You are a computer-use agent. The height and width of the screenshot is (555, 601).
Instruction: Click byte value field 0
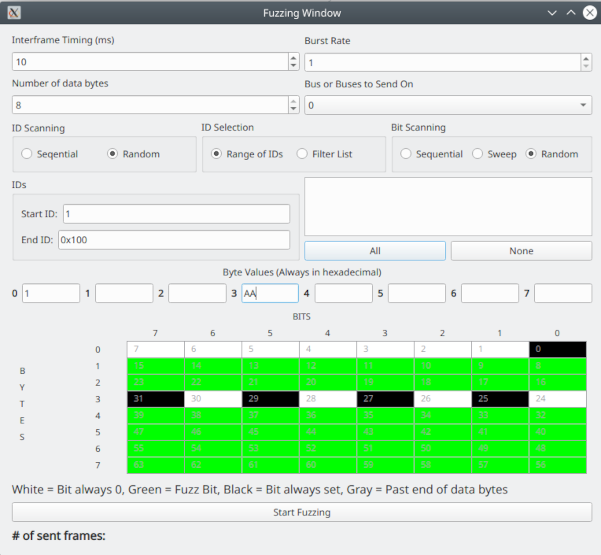coord(51,293)
